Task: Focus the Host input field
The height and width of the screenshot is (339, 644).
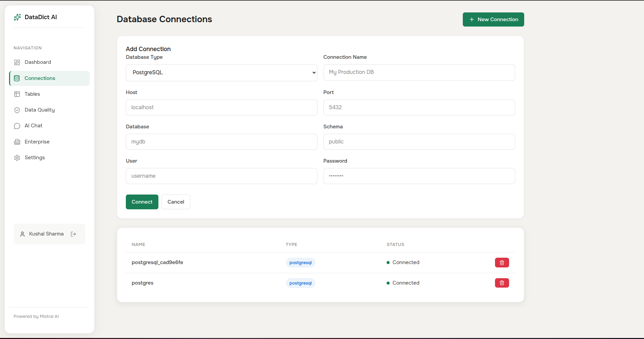Action: click(221, 108)
